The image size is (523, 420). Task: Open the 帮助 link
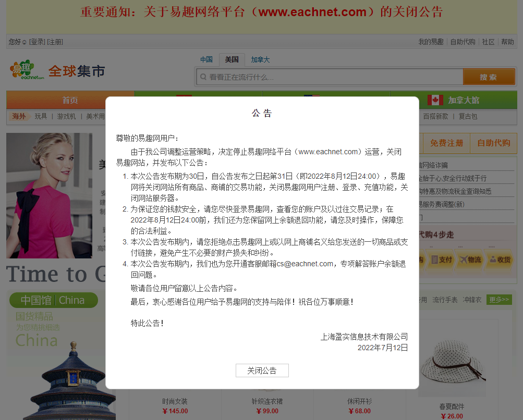click(x=507, y=42)
